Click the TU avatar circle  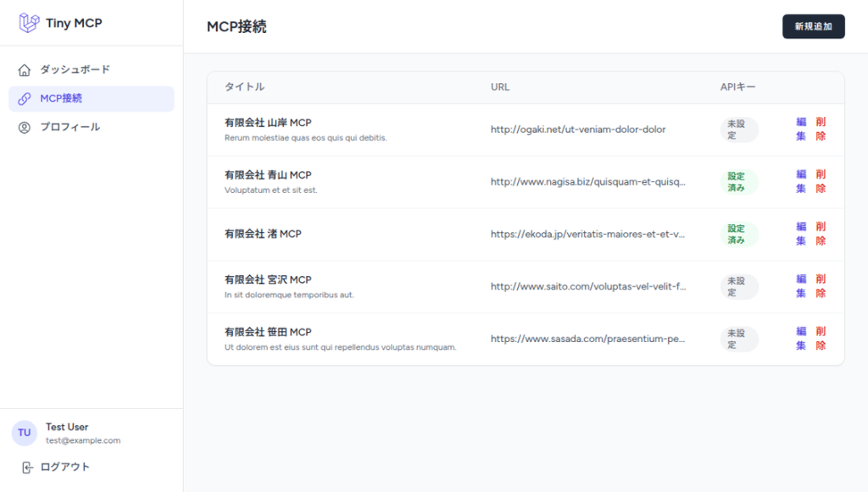pyautogui.click(x=25, y=433)
